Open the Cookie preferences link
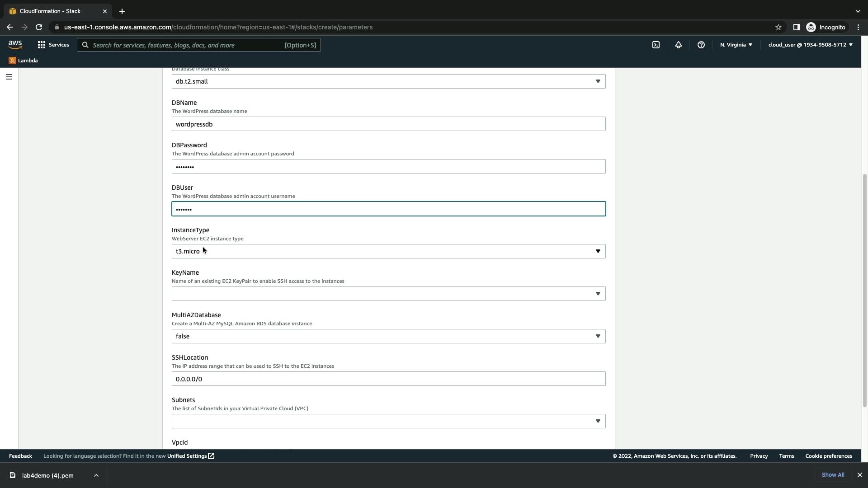 click(x=828, y=456)
